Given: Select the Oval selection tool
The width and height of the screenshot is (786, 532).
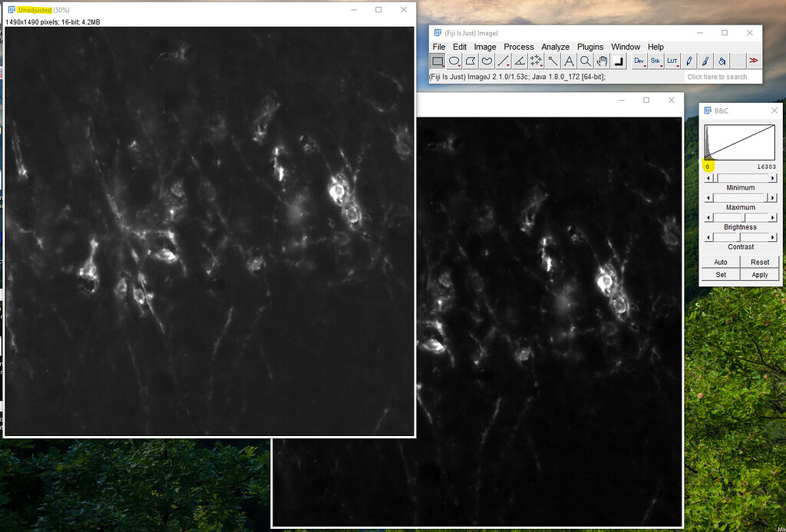Looking at the screenshot, I should [456, 61].
